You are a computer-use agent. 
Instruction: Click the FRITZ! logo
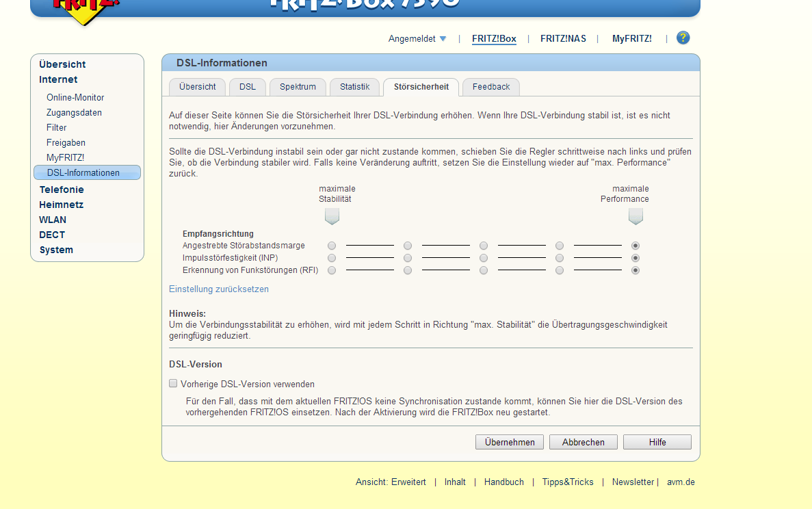pyautogui.click(x=86, y=10)
